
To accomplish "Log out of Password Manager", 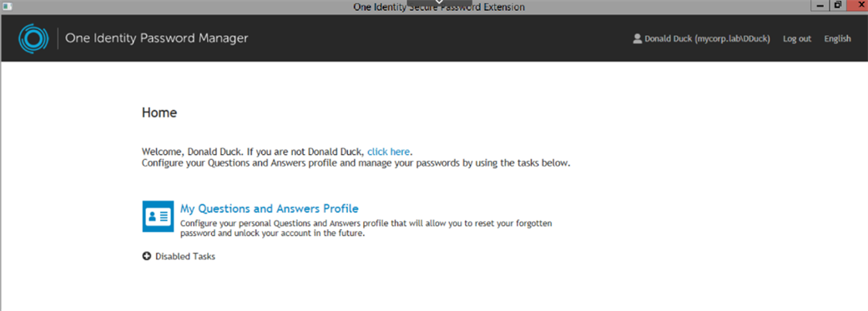I will pyautogui.click(x=796, y=38).
